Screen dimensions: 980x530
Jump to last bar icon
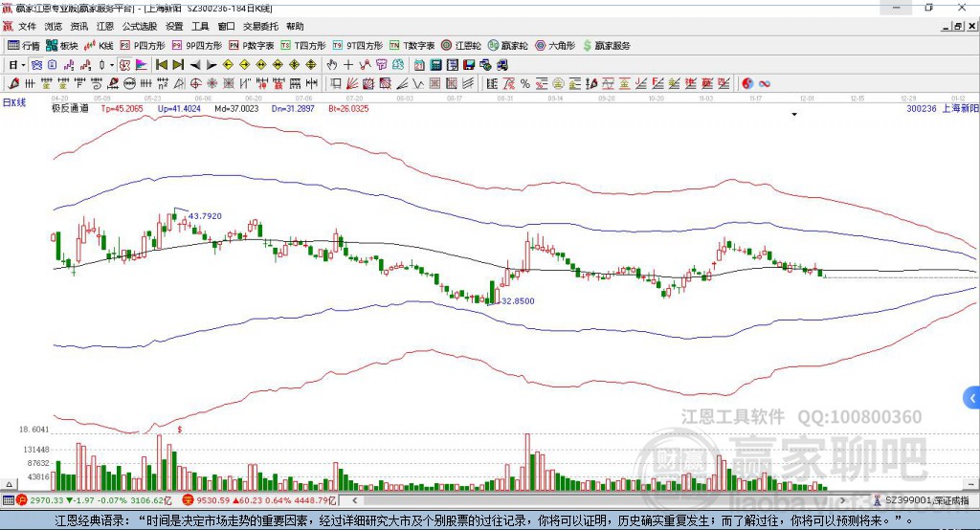coord(178,65)
